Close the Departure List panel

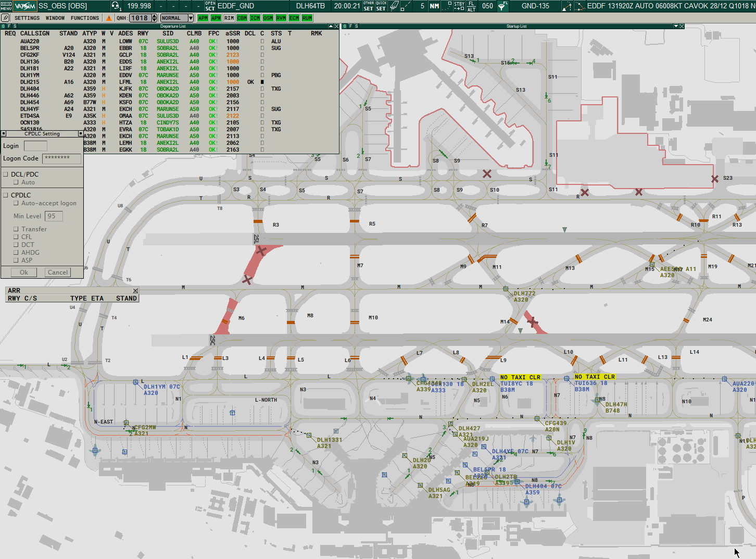tap(336, 26)
